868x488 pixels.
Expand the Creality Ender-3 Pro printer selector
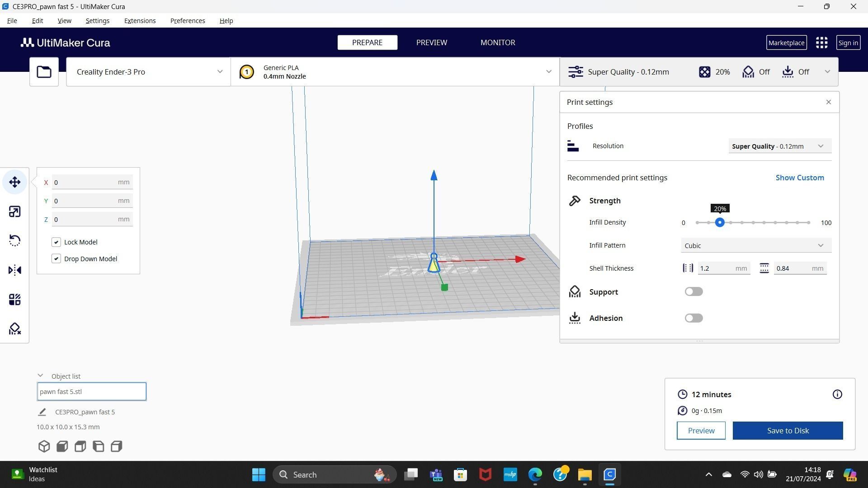pyautogui.click(x=148, y=72)
